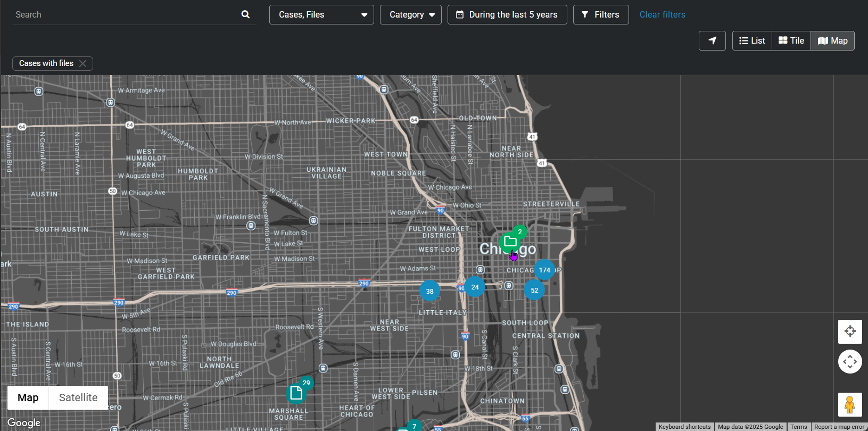The image size is (868, 431).
Task: Click the map camera pan control
Action: point(850,362)
